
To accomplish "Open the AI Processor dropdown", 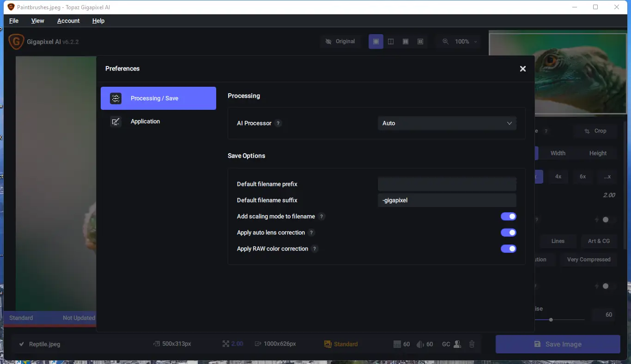I will (x=447, y=123).
